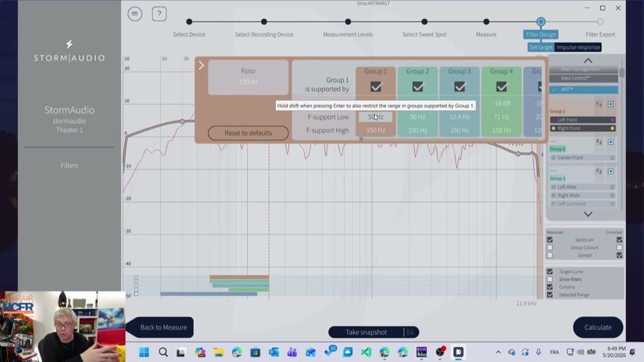The width and height of the screenshot is (644, 362).
Task: Switch to Impulse response view
Action: (578, 47)
